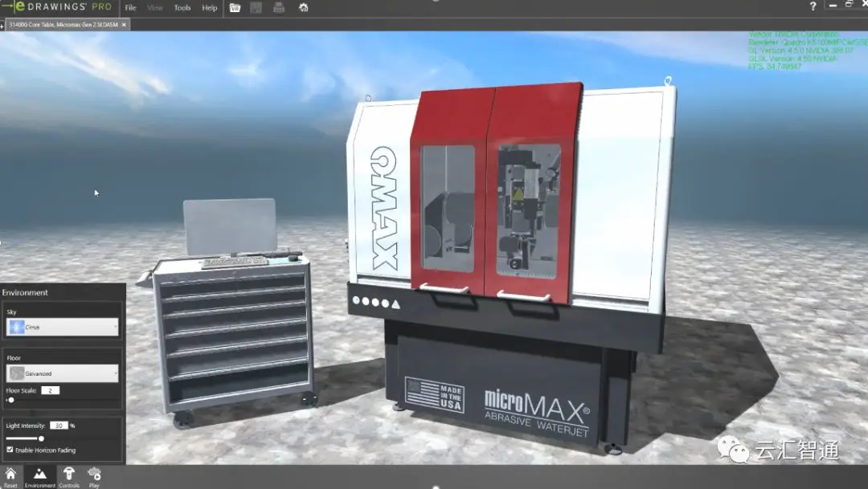Click the Reset home icon
868x489 pixels.
click(10, 477)
